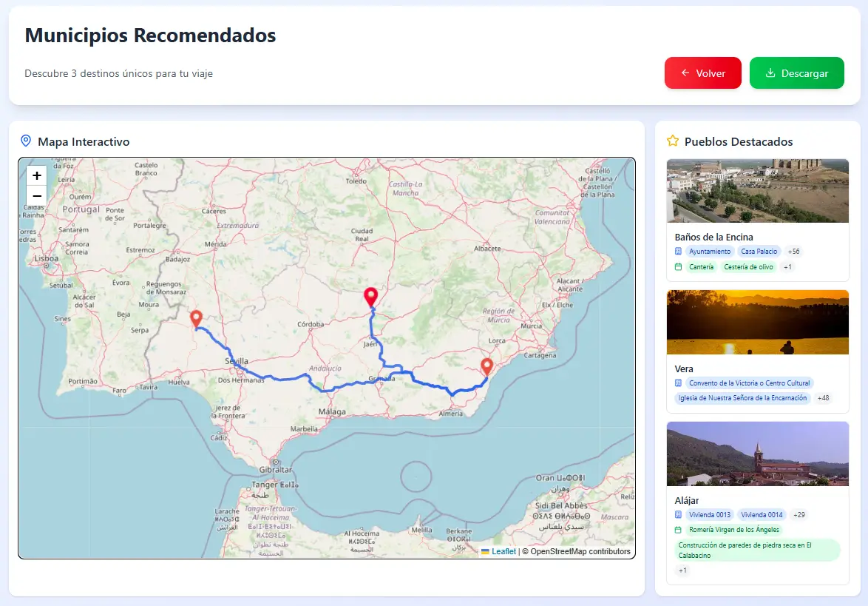Click the star icon beside "Pueblos Destacados"
The image size is (868, 606).
[x=671, y=141]
